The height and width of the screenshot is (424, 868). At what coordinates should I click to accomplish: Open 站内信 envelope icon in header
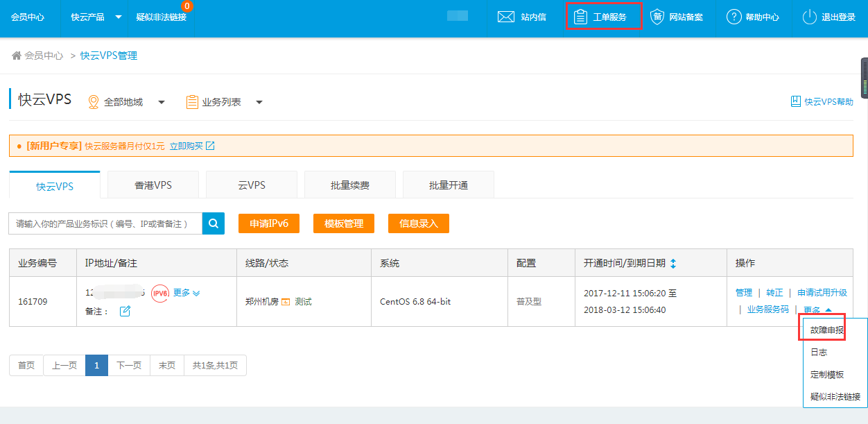506,17
